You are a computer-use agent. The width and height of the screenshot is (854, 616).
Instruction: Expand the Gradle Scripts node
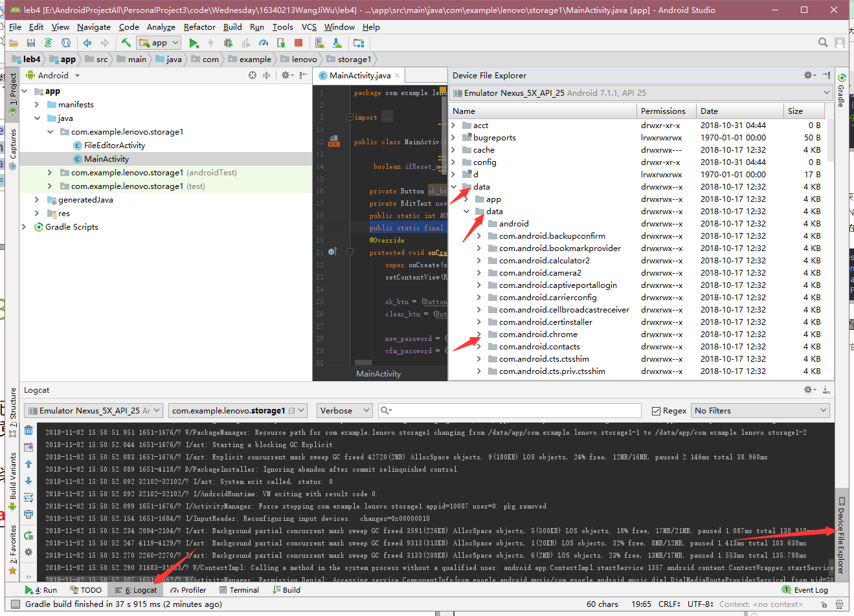pos(24,227)
